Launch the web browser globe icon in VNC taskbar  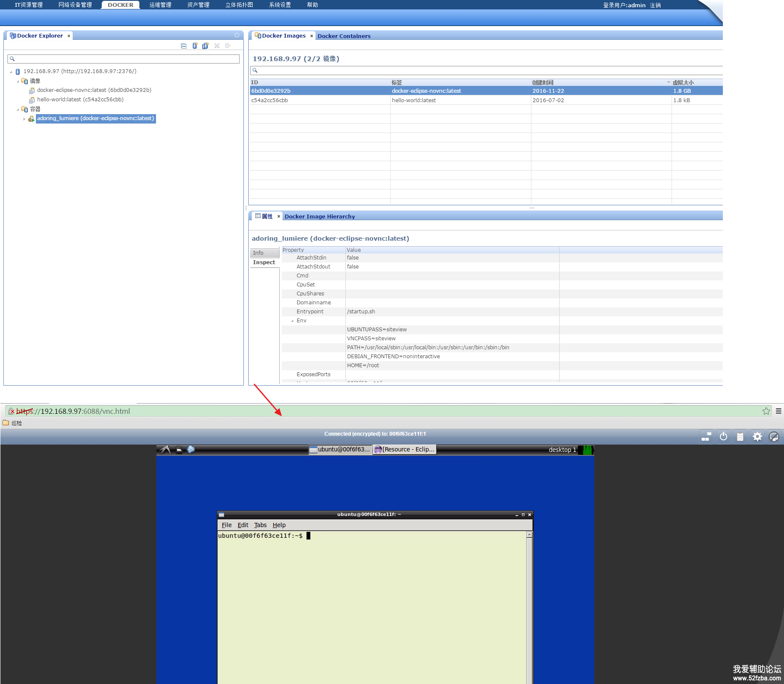click(x=191, y=450)
